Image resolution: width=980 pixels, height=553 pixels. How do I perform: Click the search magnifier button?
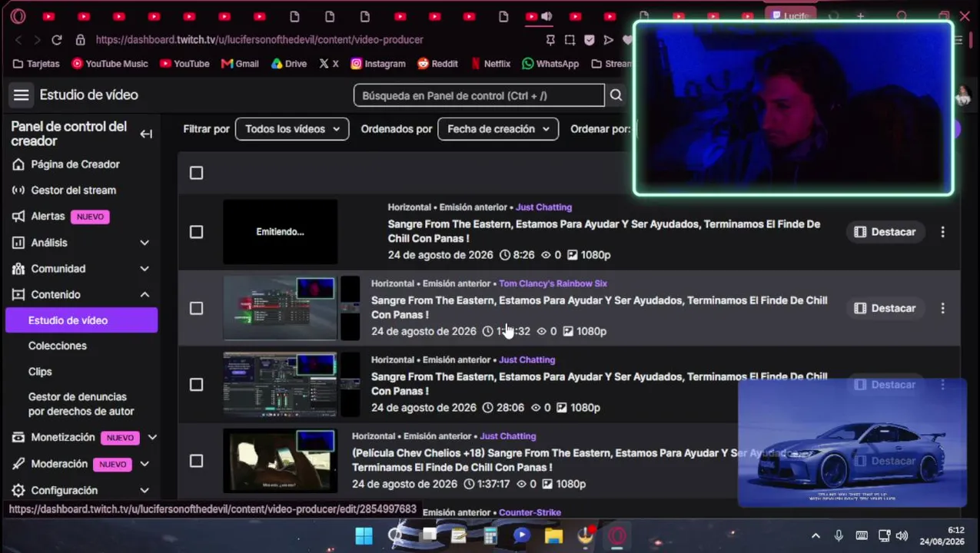616,95
